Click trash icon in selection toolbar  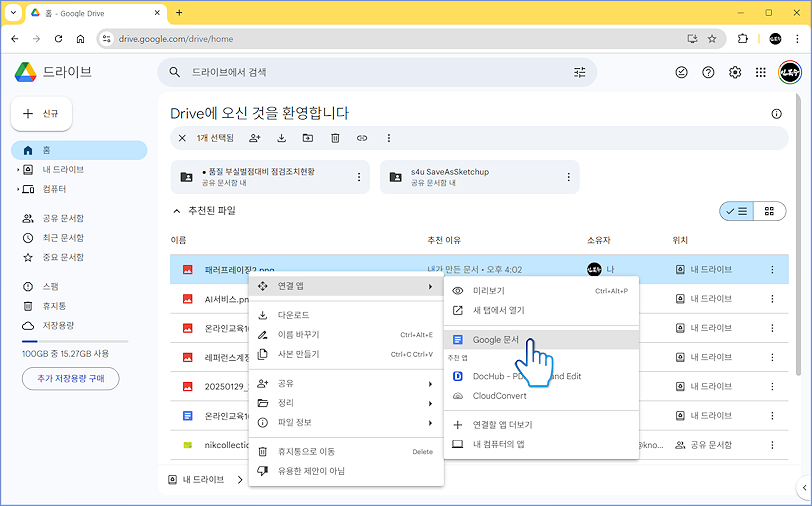click(x=335, y=138)
